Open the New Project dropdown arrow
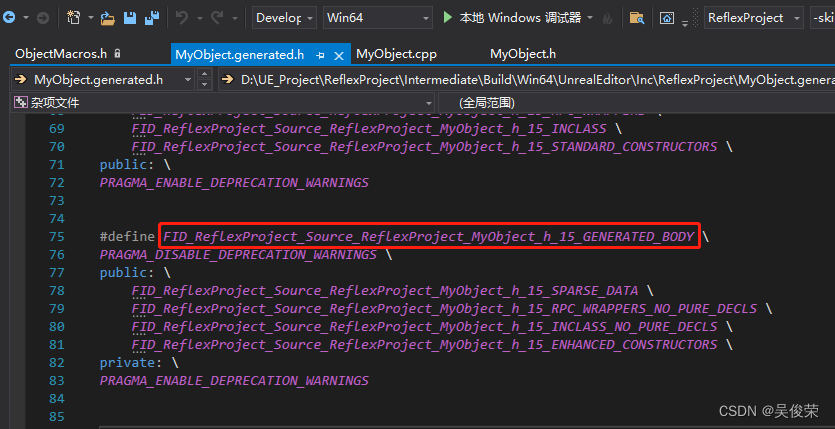Viewport: 835px width, 429px height. tap(91, 18)
